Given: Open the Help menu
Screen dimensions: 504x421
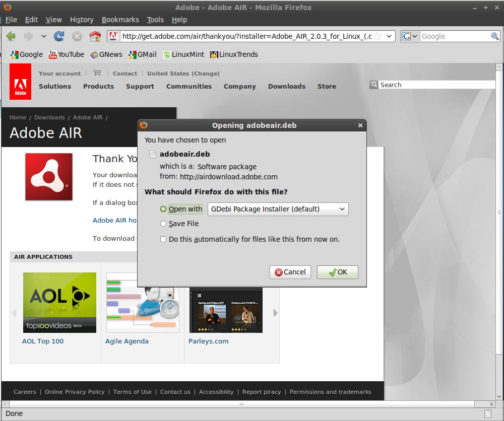Looking at the screenshot, I should click(x=179, y=20).
